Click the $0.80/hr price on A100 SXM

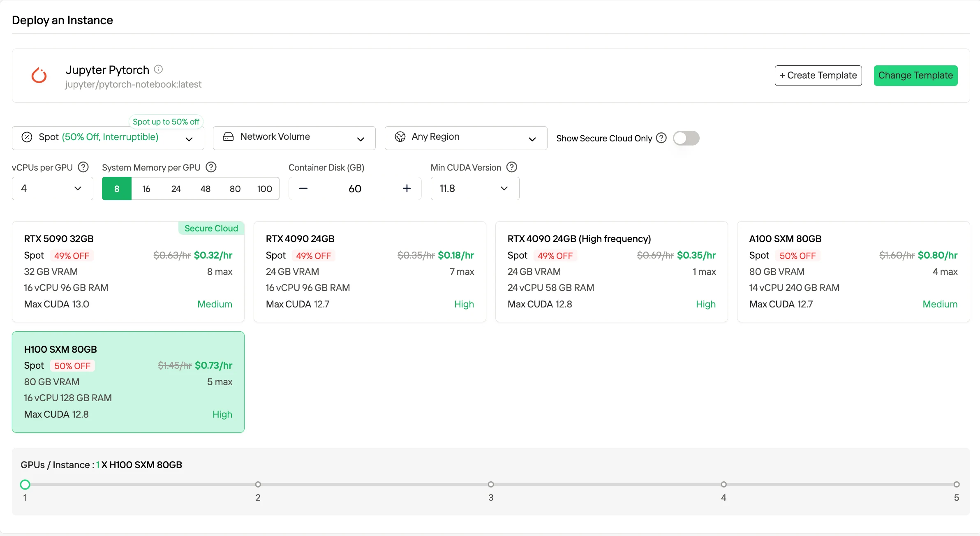coord(938,255)
